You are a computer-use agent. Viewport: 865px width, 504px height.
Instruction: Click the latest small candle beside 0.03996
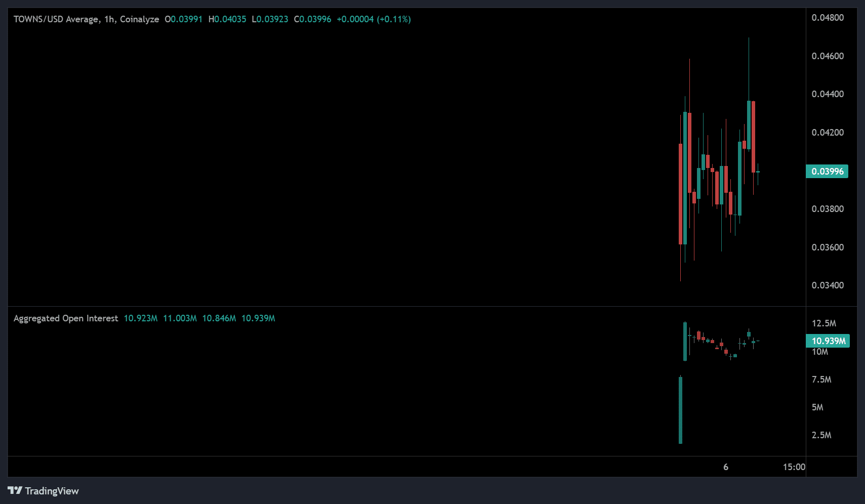click(x=758, y=172)
